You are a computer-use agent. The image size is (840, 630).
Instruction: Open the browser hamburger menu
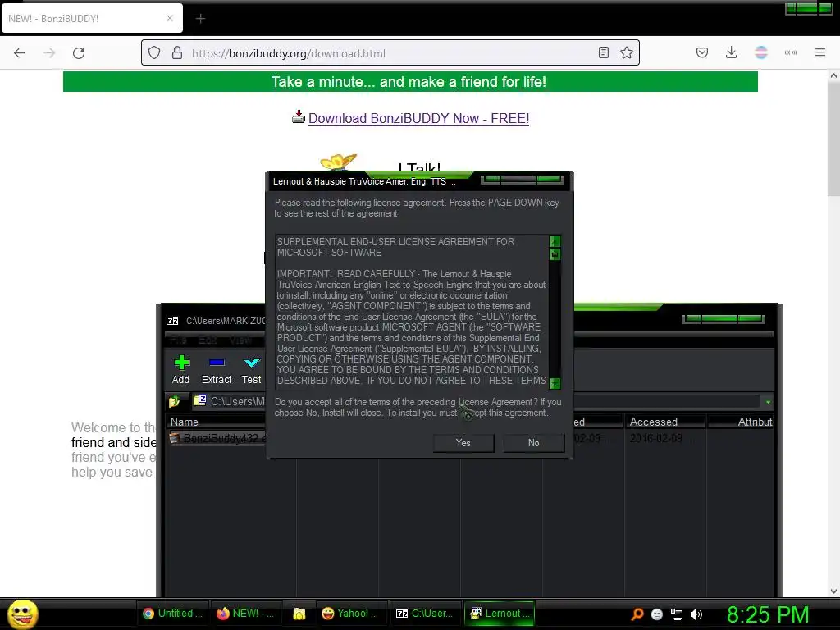pyautogui.click(x=820, y=52)
